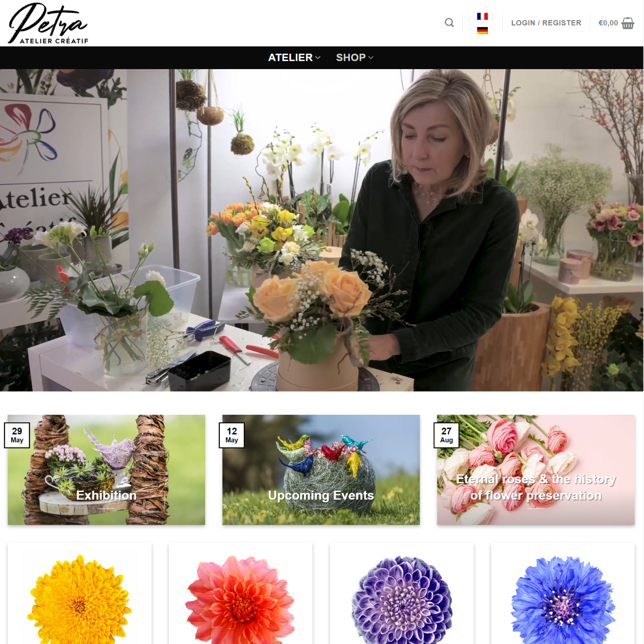The height and width of the screenshot is (644, 644).
Task: Go to LOGIN / REGISTER
Action: pyautogui.click(x=546, y=23)
